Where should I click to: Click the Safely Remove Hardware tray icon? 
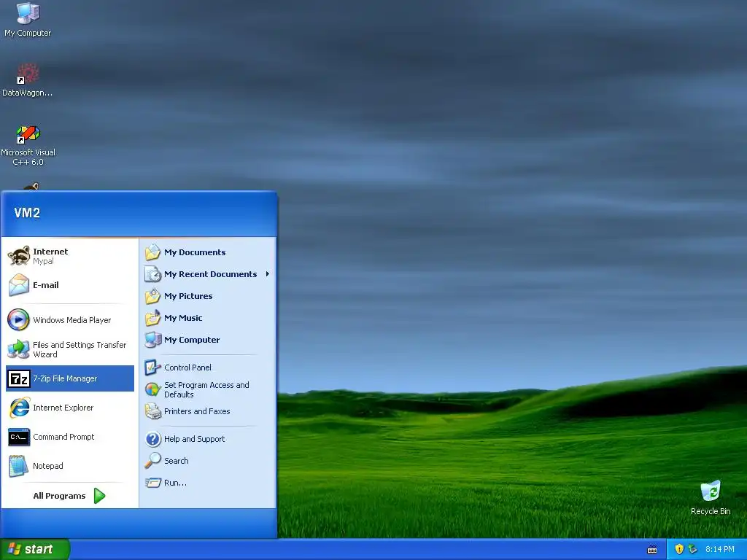coord(693,549)
